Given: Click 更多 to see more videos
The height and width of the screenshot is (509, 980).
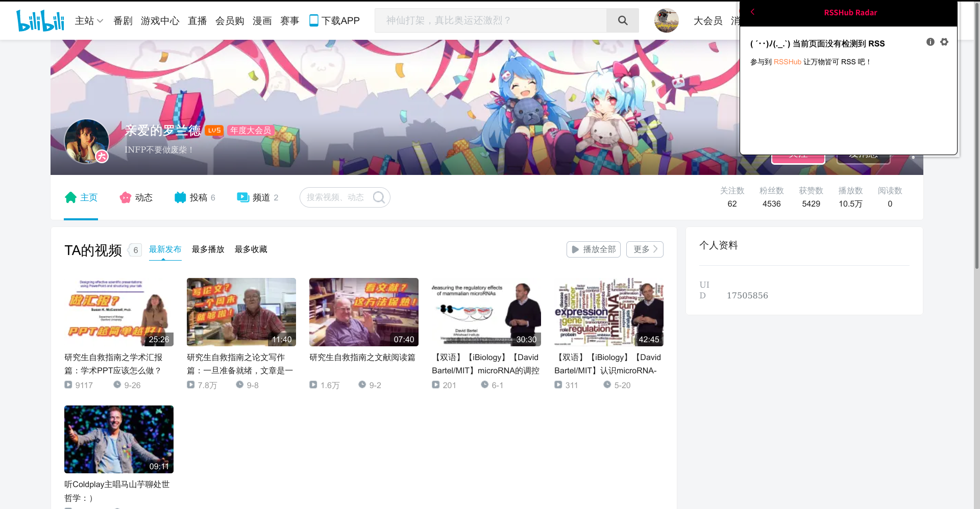Looking at the screenshot, I should pyautogui.click(x=644, y=249).
